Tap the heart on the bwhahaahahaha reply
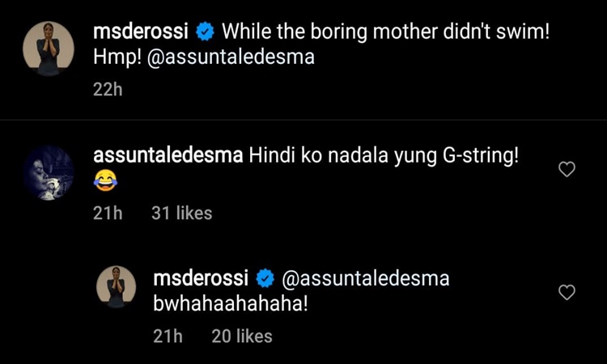The height and width of the screenshot is (364, 607). [x=567, y=292]
